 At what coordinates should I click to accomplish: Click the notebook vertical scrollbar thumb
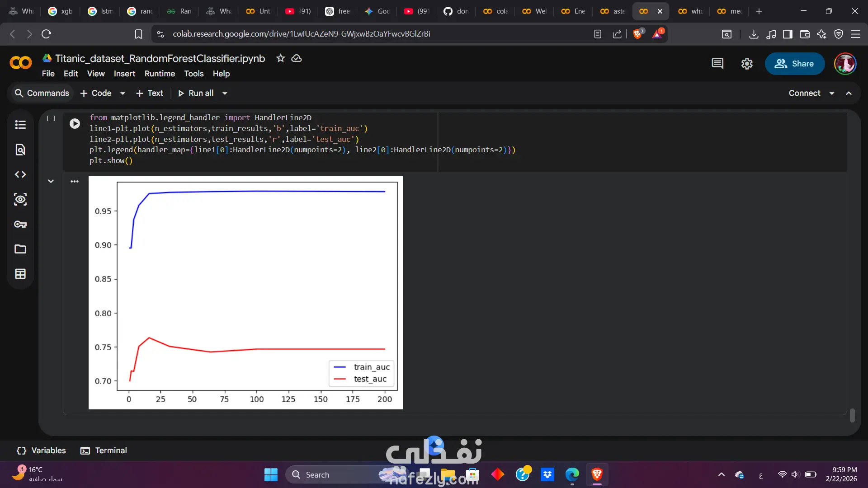[x=852, y=415]
